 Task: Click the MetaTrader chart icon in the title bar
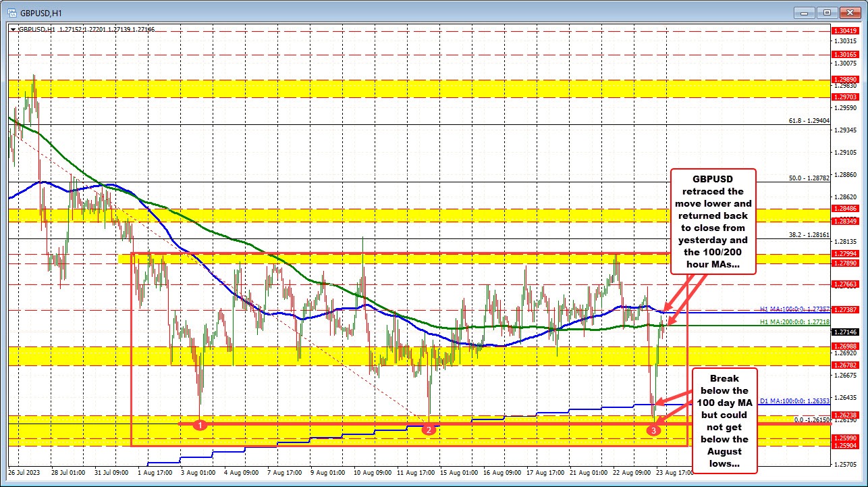(x=11, y=11)
